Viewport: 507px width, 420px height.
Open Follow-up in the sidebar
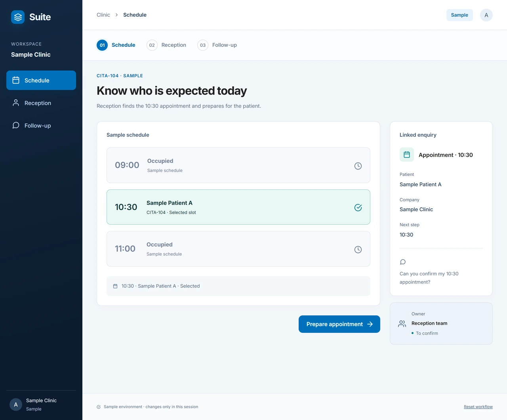pyautogui.click(x=41, y=126)
